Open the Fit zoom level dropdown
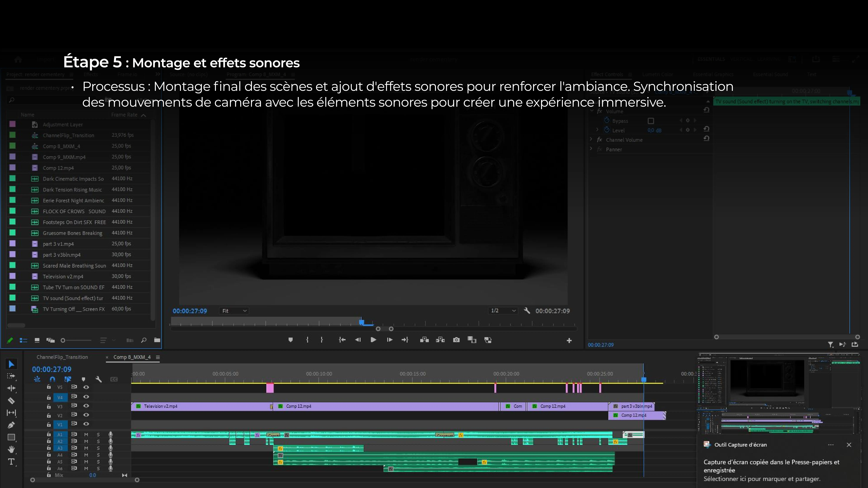The image size is (868, 488). click(x=234, y=311)
